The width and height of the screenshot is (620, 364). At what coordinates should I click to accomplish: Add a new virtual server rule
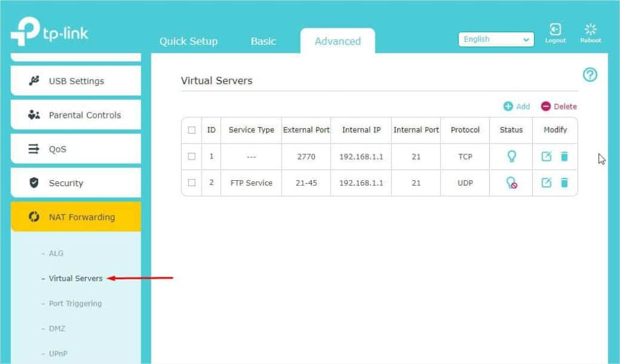tap(518, 106)
